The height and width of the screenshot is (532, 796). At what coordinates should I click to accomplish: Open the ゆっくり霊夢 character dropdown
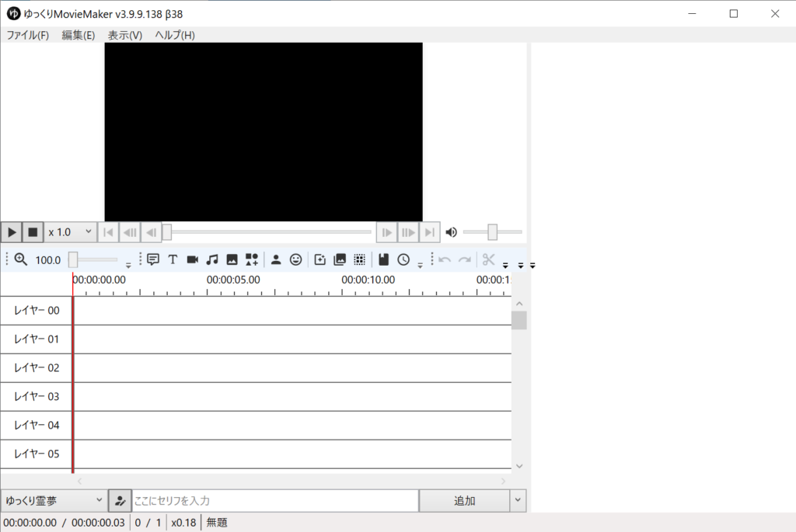coord(54,501)
